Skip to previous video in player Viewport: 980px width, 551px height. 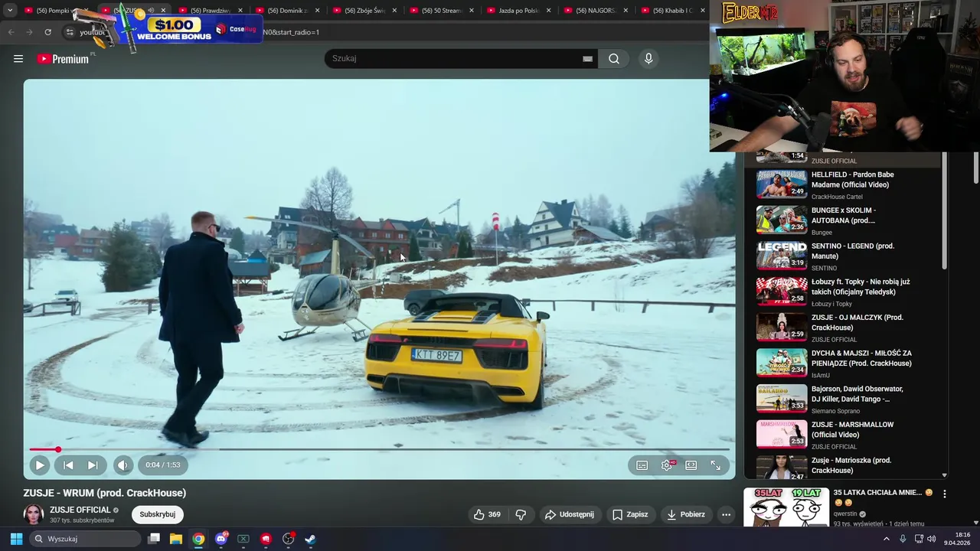tap(68, 465)
